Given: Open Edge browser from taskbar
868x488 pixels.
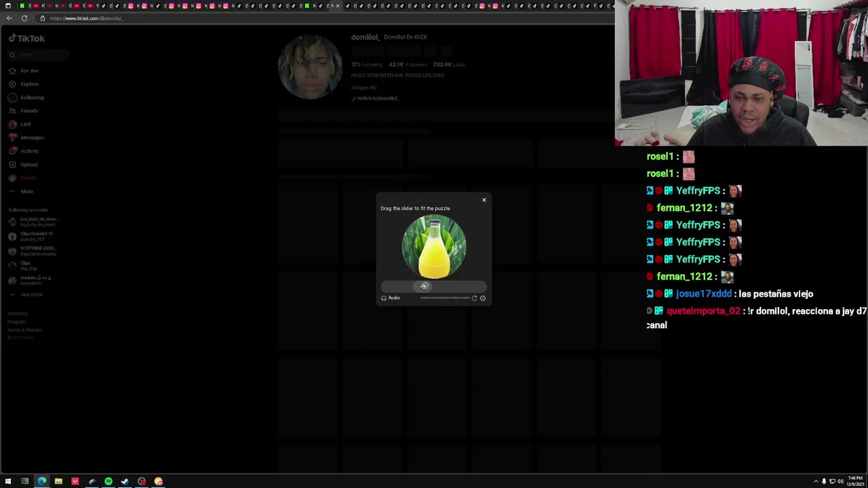Looking at the screenshot, I should pyautogui.click(x=42, y=481).
